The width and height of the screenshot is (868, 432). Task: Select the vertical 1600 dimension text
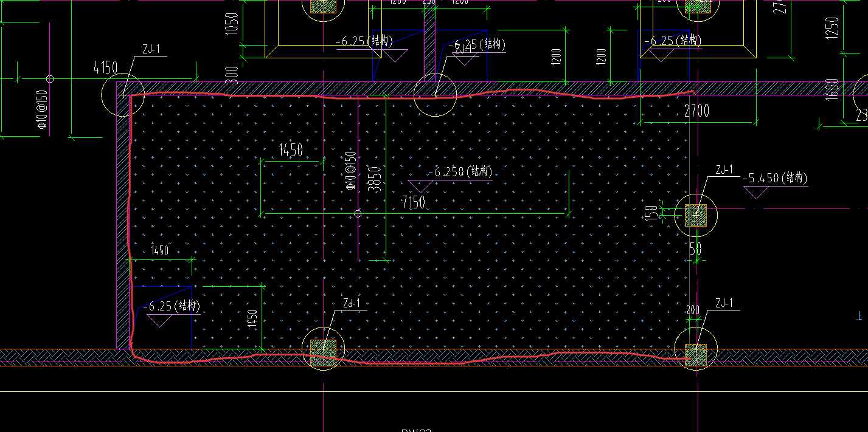pyautogui.click(x=833, y=88)
